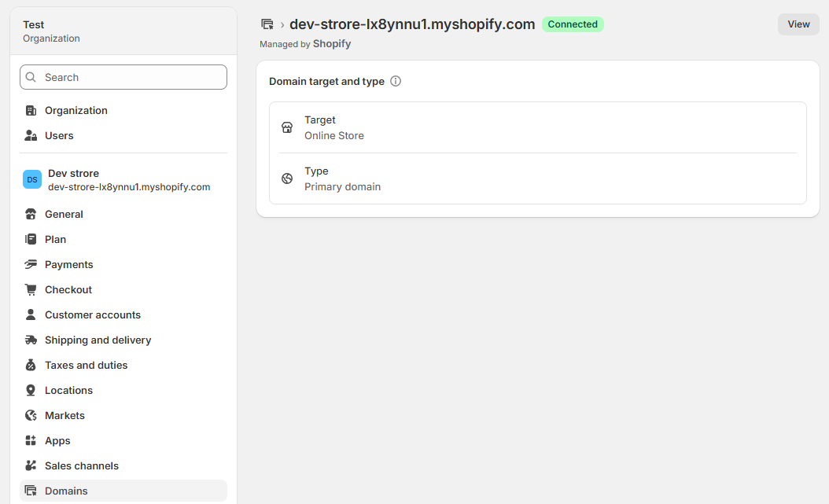The width and height of the screenshot is (829, 504).
Task: Click the search magnifier icon
Action: (x=31, y=77)
